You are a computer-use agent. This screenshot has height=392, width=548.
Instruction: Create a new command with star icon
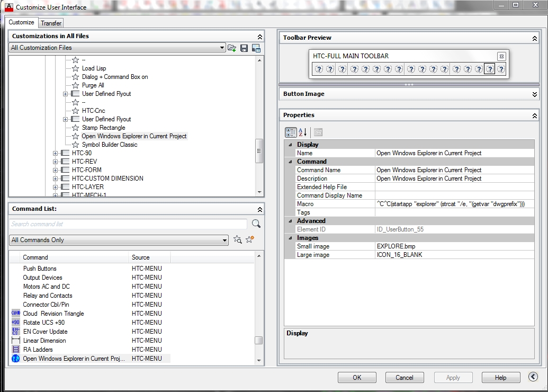(250, 239)
